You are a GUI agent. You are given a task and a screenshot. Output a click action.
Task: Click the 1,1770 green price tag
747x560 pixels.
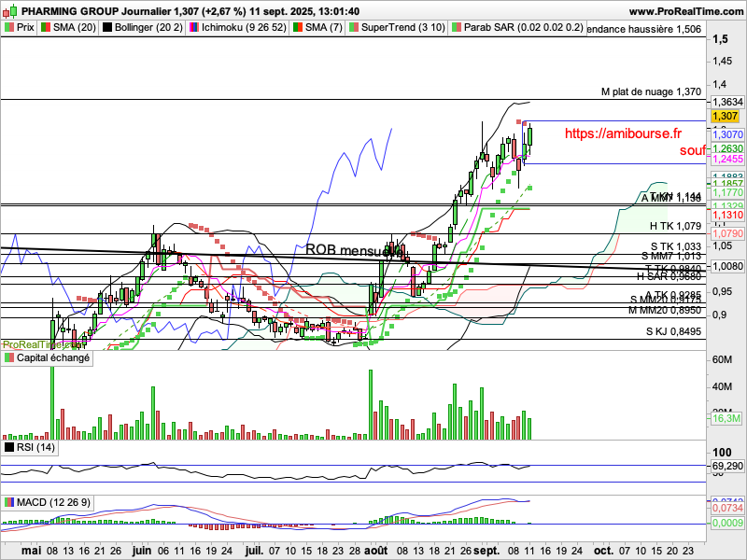727,192
